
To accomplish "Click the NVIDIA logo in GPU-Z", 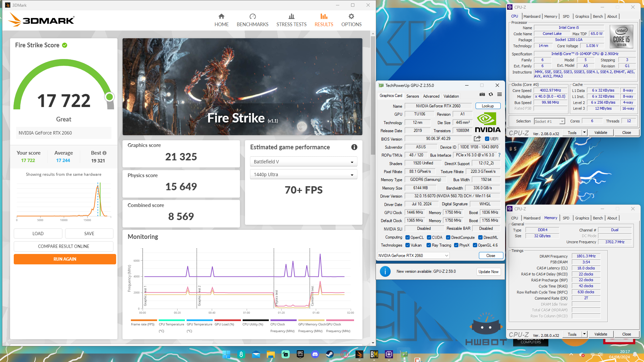I will 487,123.
